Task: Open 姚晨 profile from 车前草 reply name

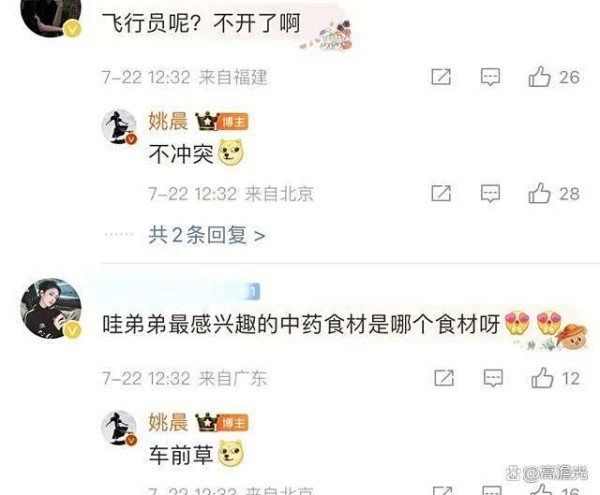Action: click(x=168, y=422)
